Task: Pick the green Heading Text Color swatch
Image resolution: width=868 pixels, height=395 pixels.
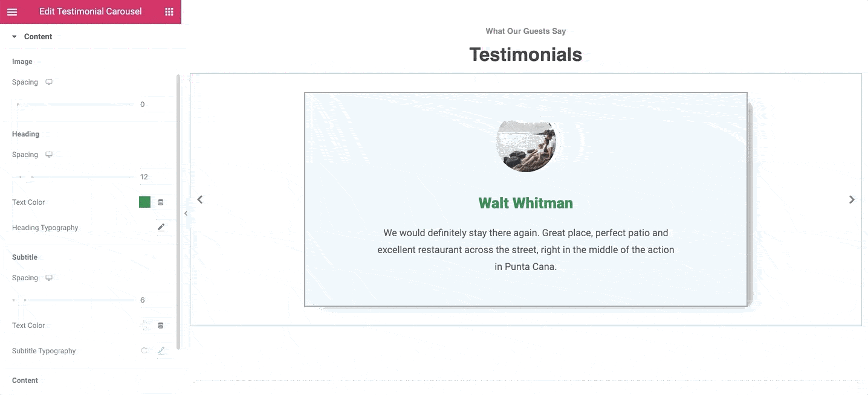Action: tap(144, 202)
